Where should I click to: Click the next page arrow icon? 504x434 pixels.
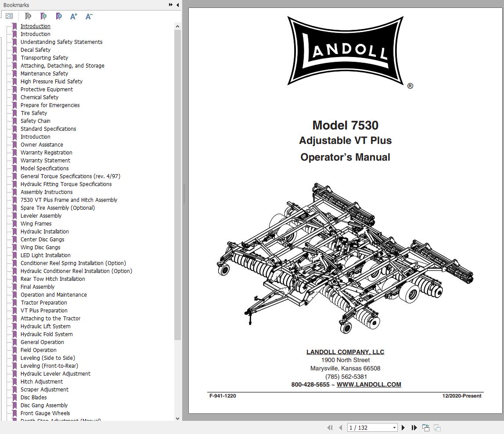pyautogui.click(x=403, y=427)
